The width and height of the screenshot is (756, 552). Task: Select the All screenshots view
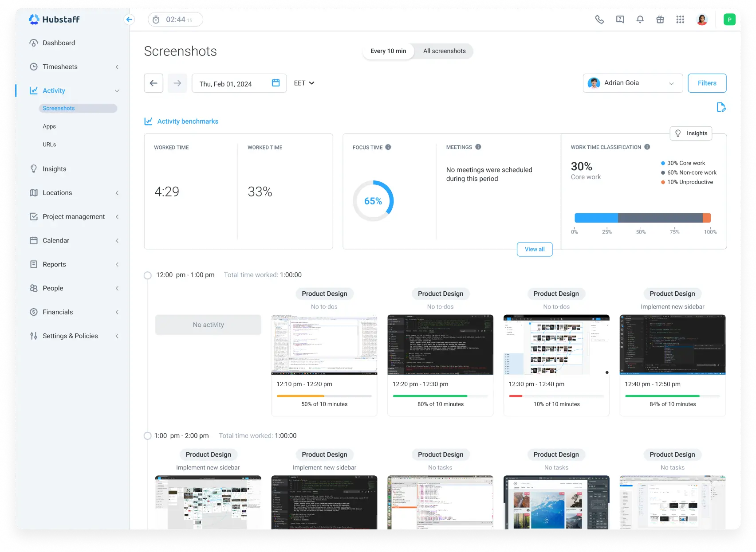pos(444,51)
